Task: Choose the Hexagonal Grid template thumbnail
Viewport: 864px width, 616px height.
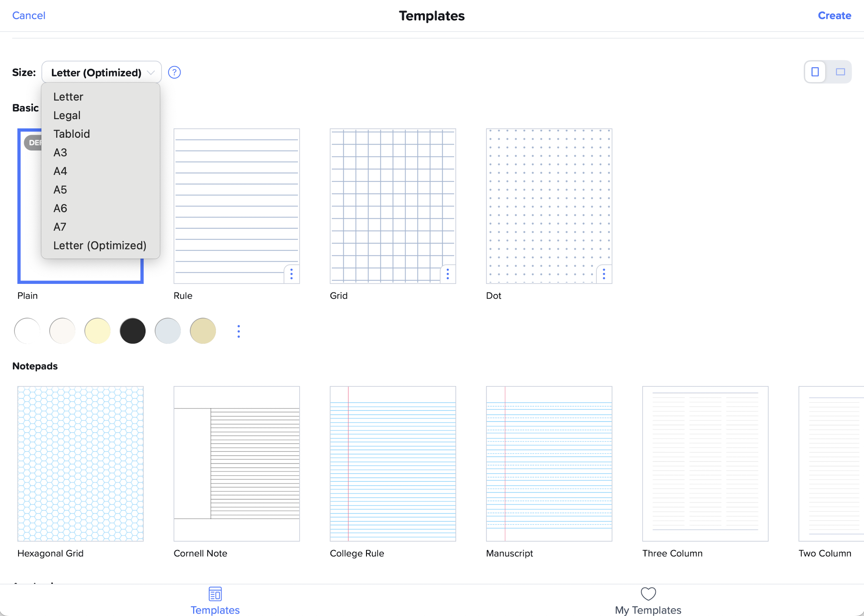Action: [x=80, y=463]
